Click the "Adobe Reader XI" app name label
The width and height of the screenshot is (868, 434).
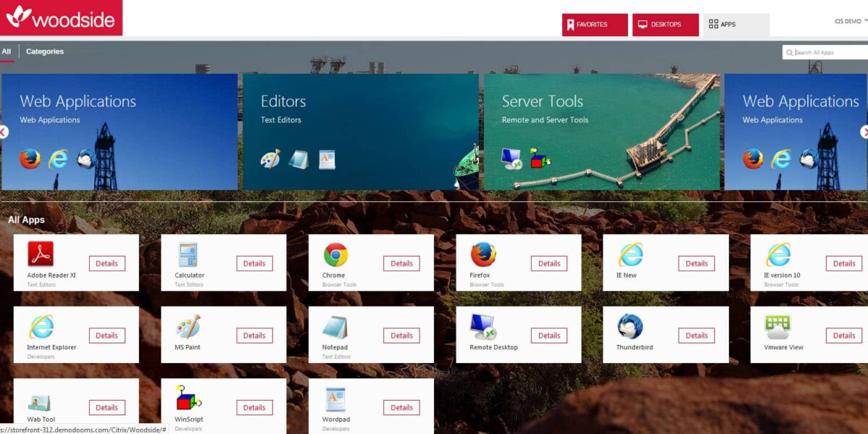[x=51, y=276]
